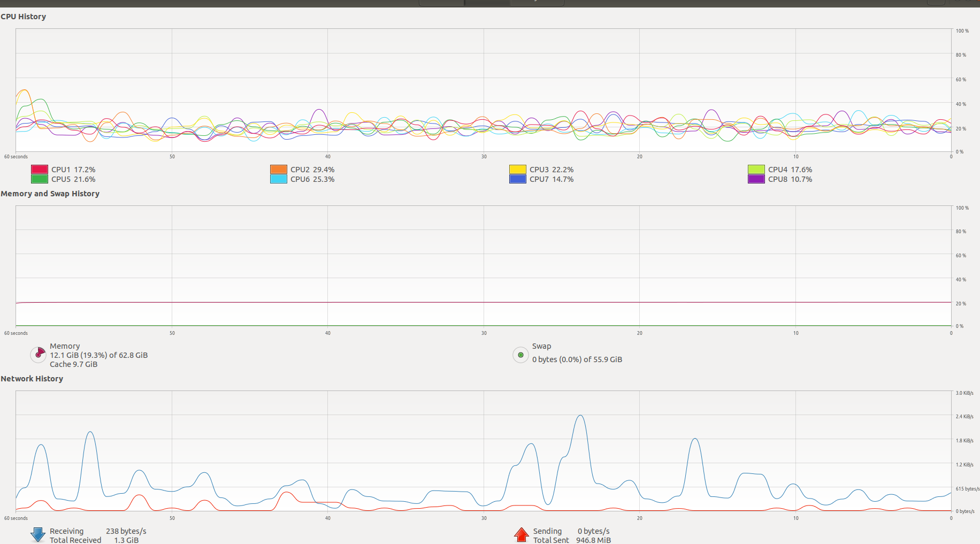Change the CPU4 lime green color
This screenshot has width=980, height=544.
[x=756, y=170]
